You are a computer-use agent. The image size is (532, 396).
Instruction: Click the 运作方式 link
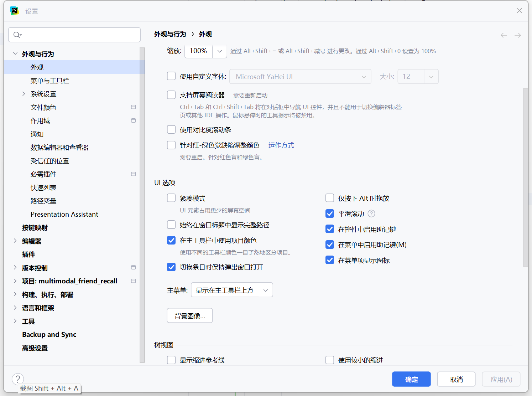(281, 145)
